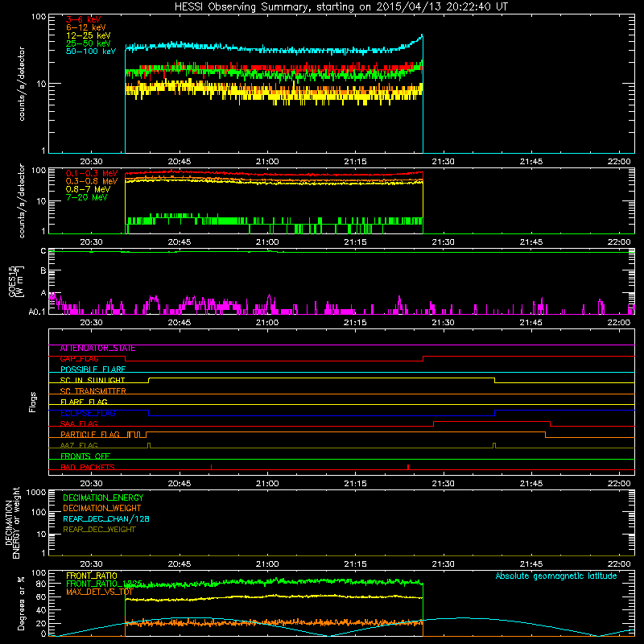Viewport: 644px width, 644px height.
Task: Click the DECIMATION_ENERGY legend label
Action: click(x=103, y=497)
